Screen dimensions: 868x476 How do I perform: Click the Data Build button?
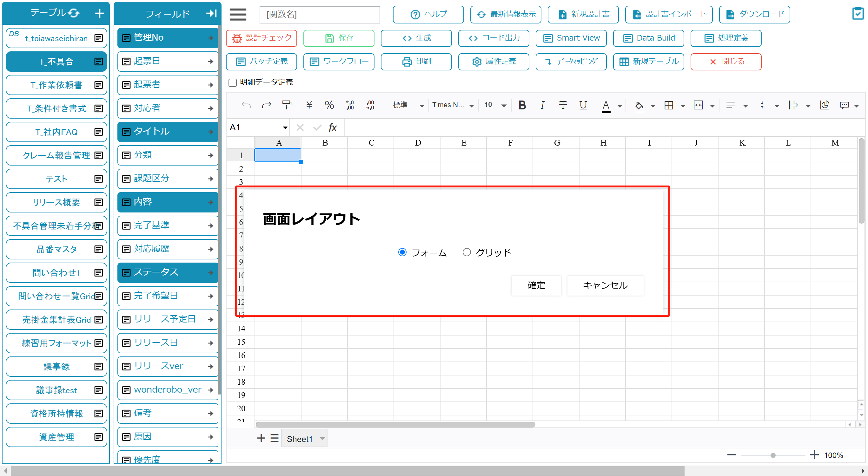649,38
